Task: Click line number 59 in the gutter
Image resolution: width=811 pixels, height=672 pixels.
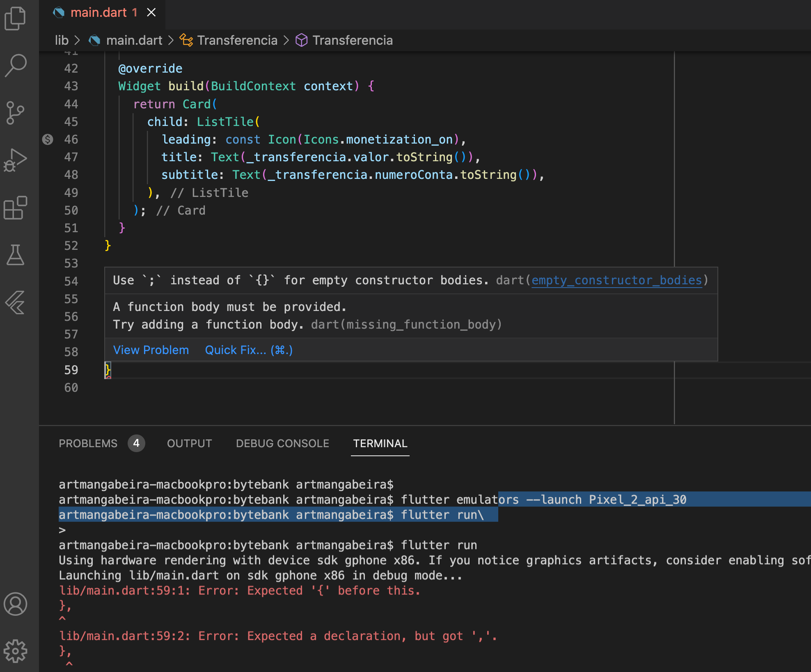Action: (x=71, y=370)
